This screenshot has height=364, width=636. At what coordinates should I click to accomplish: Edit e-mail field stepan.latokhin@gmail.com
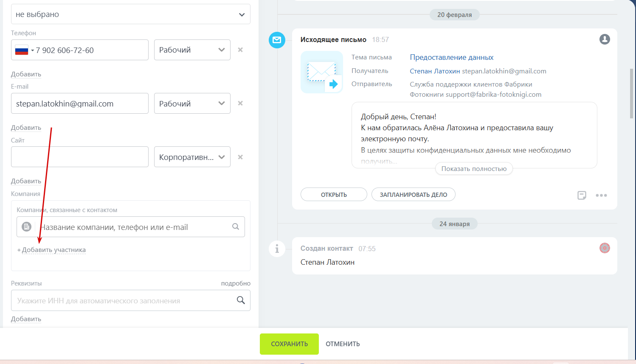point(80,104)
